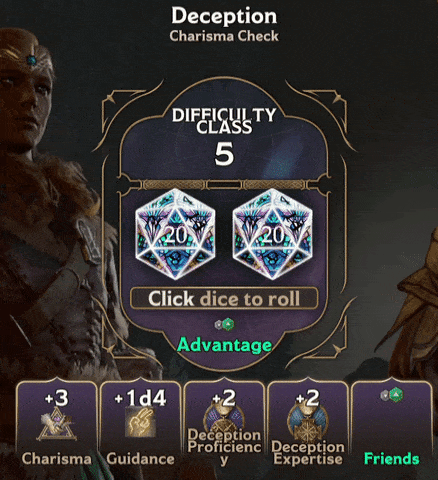The width and height of the screenshot is (438, 480).
Task: Click the Deception title heading
Action: 224,16
